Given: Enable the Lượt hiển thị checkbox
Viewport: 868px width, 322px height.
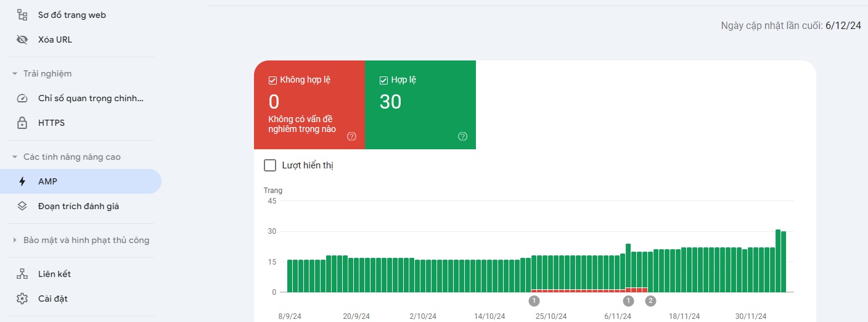Looking at the screenshot, I should (269, 165).
